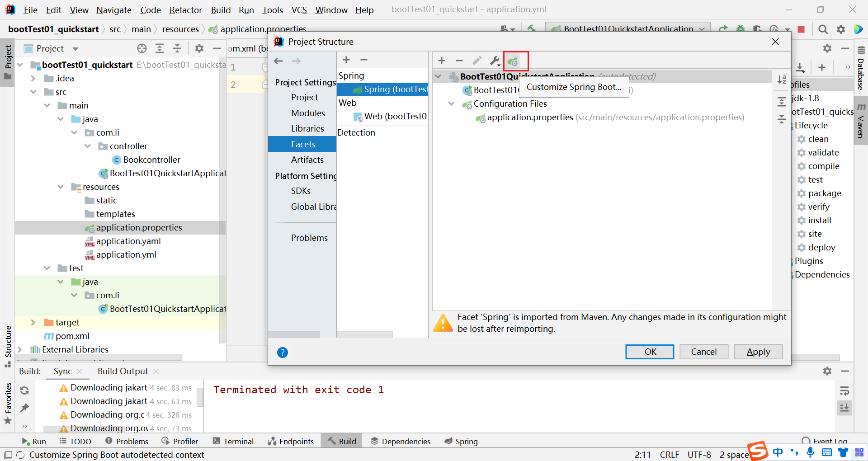Click the collapse all icon in dialog side toolbar
The image size is (868, 461).
point(782,119)
